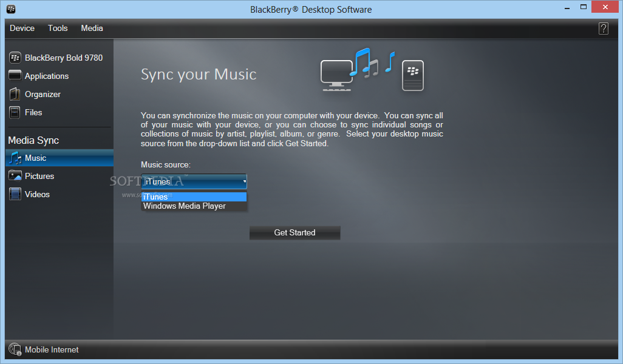Go to the Organizer label in the sidebar

click(43, 94)
